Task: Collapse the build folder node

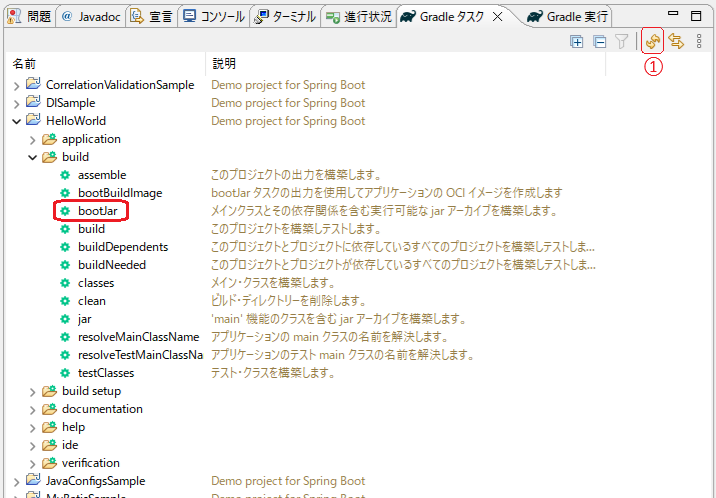Action: click(32, 157)
